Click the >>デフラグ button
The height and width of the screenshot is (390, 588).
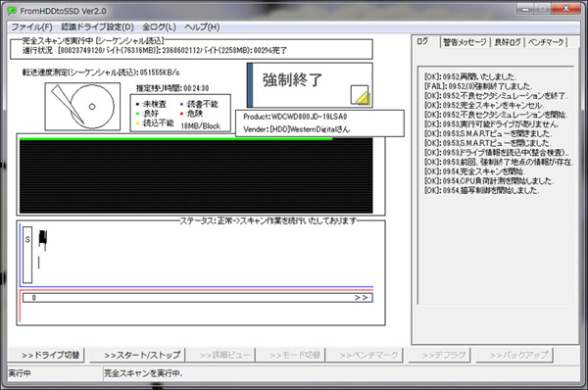pos(439,355)
